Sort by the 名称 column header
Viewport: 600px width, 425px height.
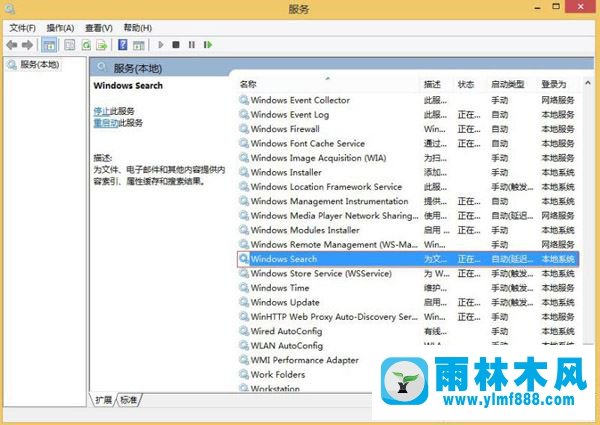tap(248, 84)
